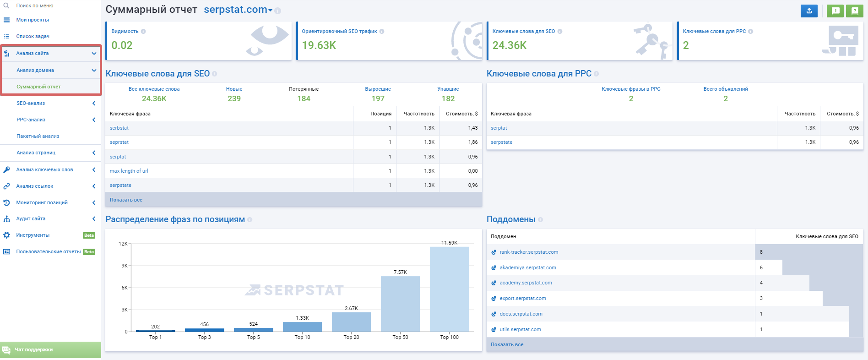Expand the 'SEO-анализ' submenu chevron
This screenshot has width=868, height=360.
[94, 103]
